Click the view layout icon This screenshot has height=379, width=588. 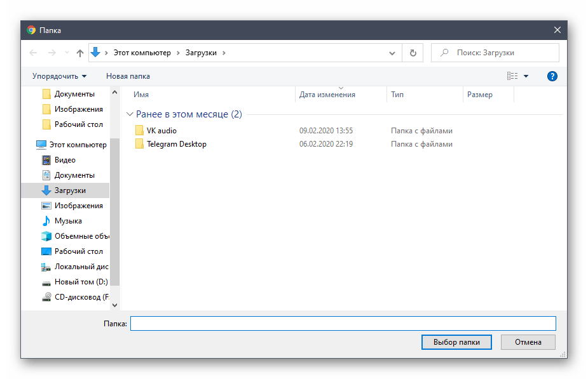pos(512,76)
